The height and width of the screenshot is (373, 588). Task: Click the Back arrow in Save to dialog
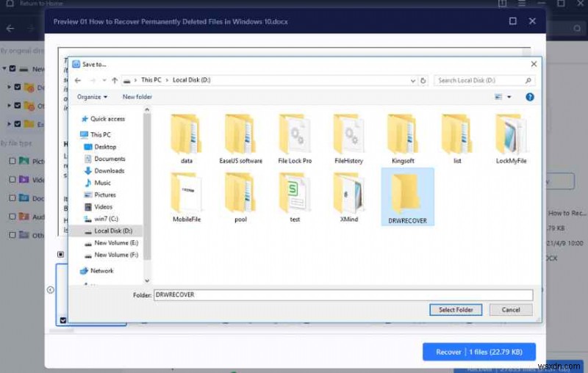coord(78,80)
